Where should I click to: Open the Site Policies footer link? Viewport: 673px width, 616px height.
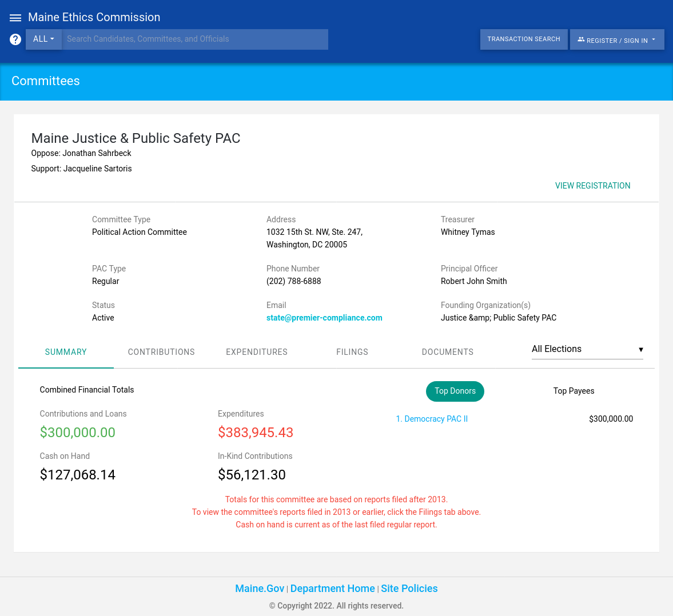[x=409, y=589]
